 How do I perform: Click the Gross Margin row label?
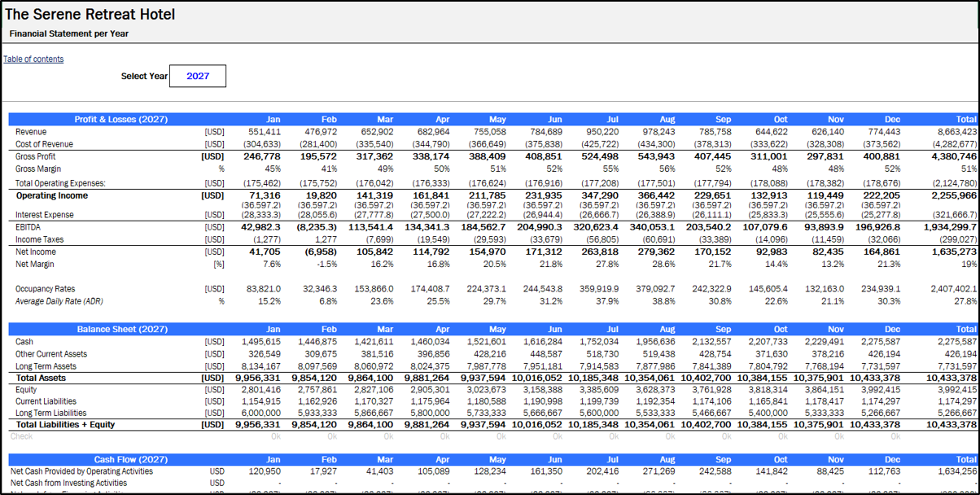pos(38,169)
